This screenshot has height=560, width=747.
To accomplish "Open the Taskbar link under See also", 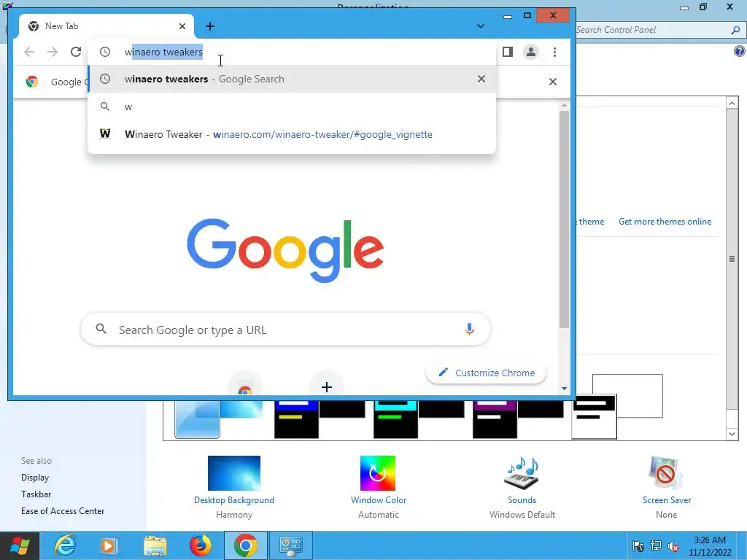I will [36, 494].
